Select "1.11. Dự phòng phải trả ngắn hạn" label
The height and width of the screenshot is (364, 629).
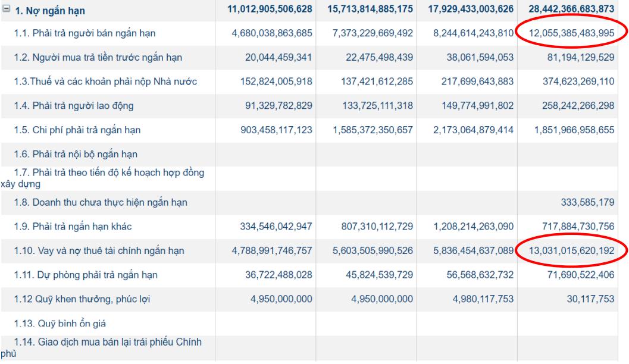85,275
